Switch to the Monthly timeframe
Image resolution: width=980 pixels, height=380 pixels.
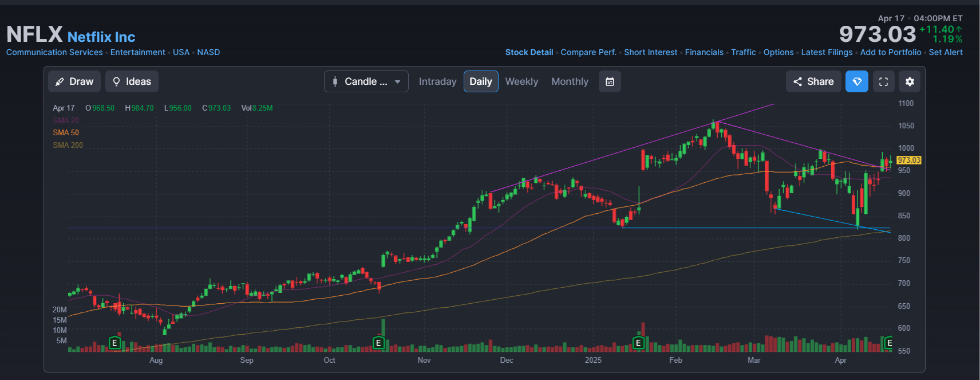click(570, 81)
